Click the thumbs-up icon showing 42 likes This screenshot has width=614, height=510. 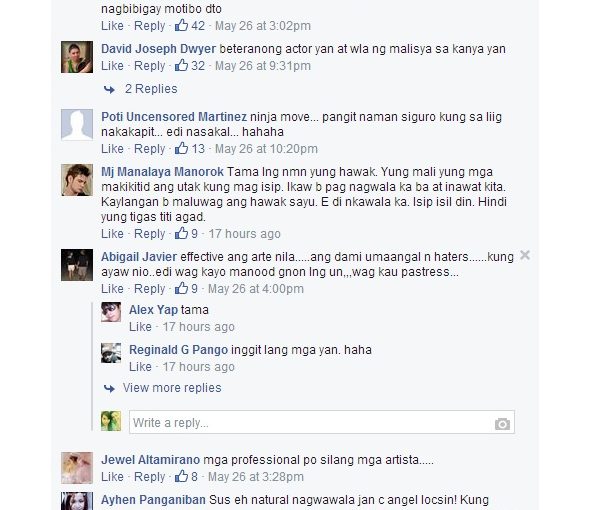pos(181,25)
